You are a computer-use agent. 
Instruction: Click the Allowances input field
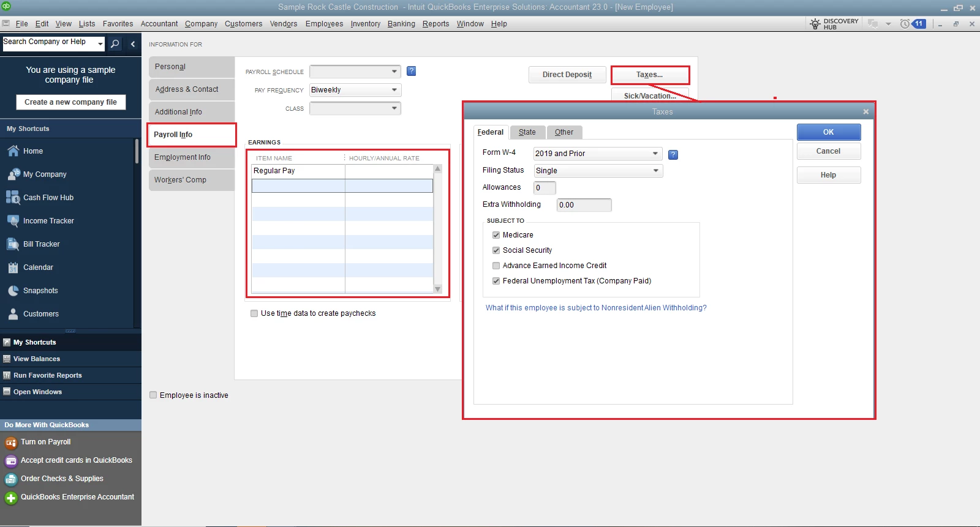[x=545, y=188]
